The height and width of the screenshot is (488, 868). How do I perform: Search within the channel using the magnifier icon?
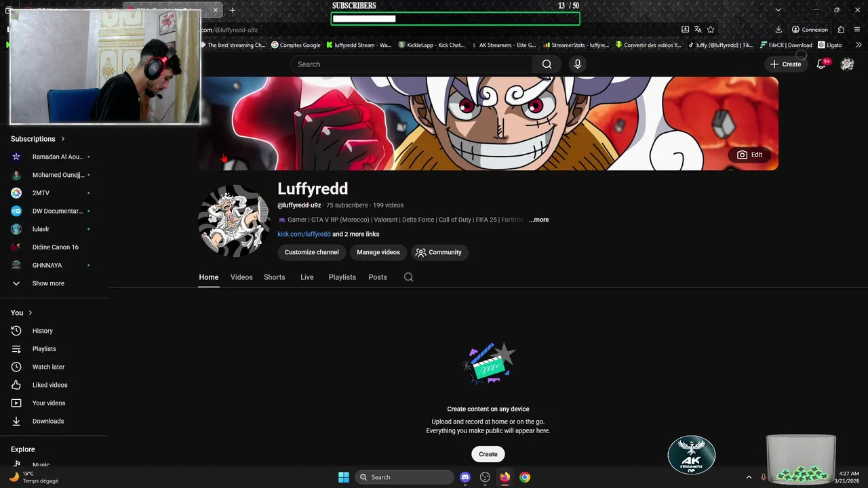click(408, 277)
